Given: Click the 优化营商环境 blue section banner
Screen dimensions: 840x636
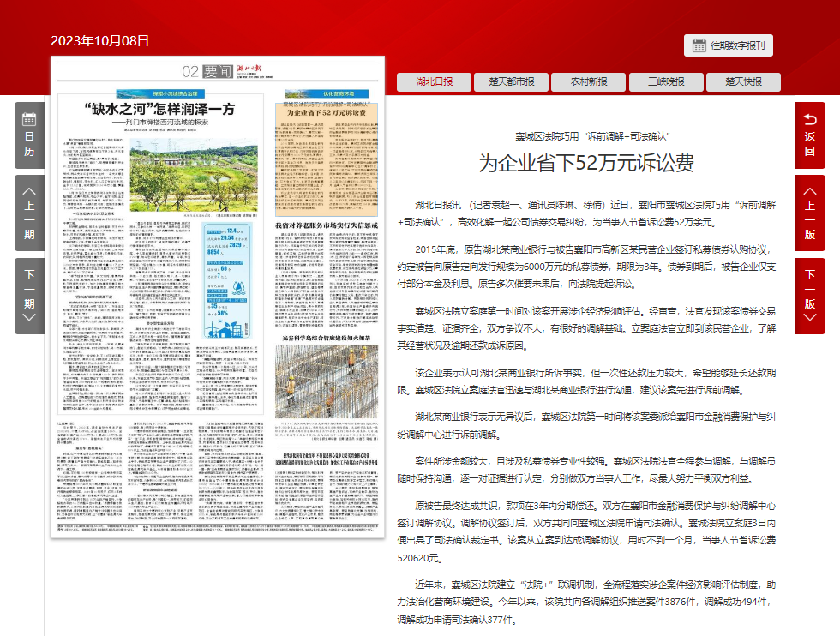Looking at the screenshot, I should tap(327, 93).
